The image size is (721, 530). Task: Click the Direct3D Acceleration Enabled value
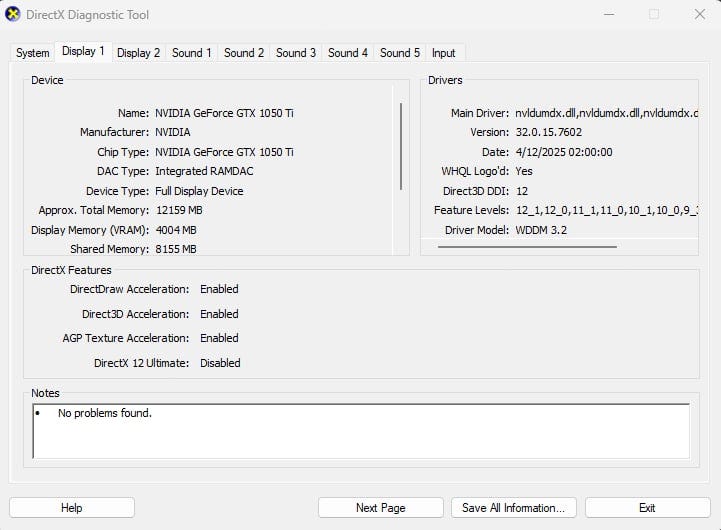(x=219, y=314)
